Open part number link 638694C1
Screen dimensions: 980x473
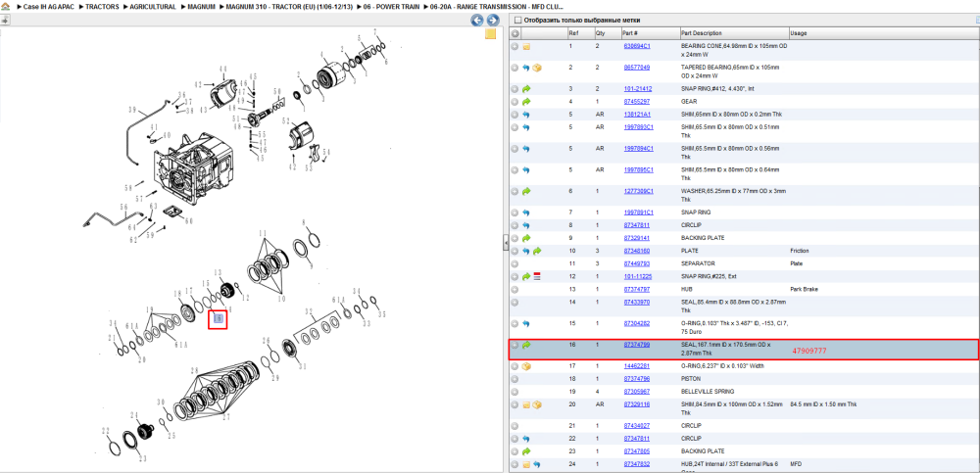pos(637,47)
